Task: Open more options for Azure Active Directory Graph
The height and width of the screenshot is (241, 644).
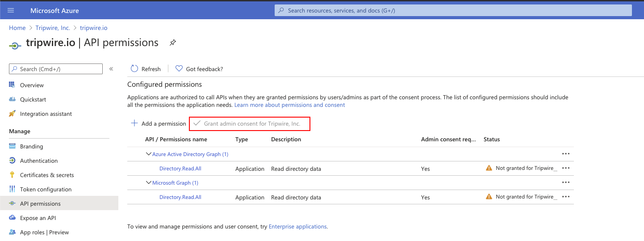Action: point(566,154)
